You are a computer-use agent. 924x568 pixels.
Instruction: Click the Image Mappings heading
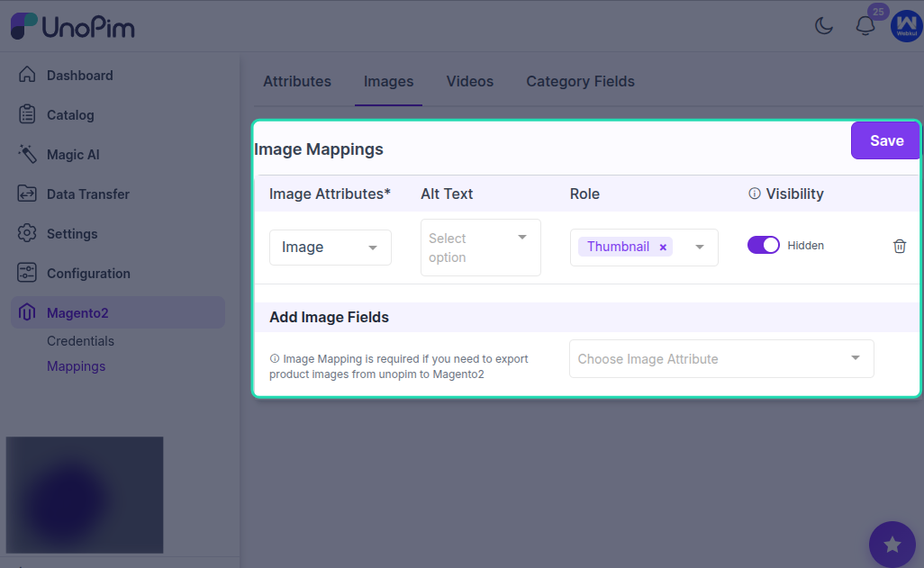[x=318, y=149]
